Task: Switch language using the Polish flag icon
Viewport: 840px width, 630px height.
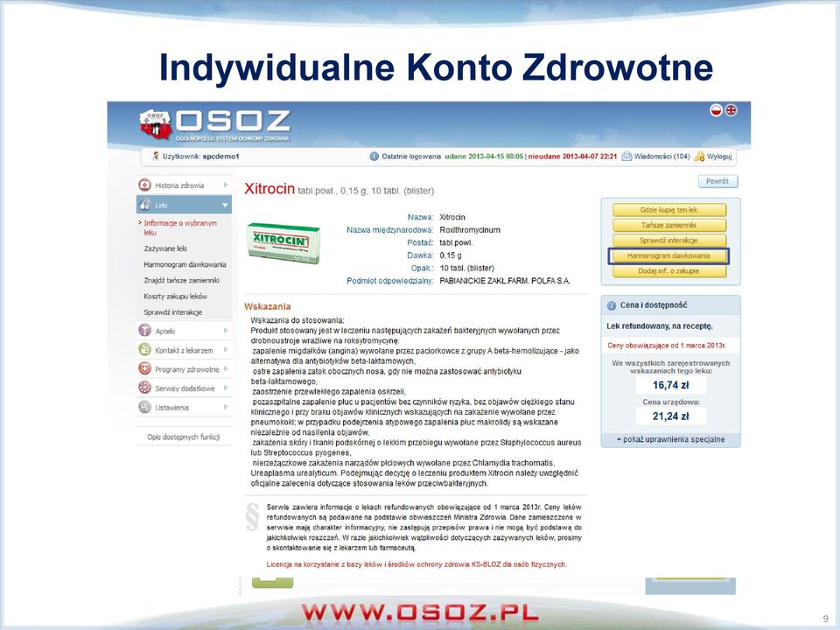Action: [717, 110]
